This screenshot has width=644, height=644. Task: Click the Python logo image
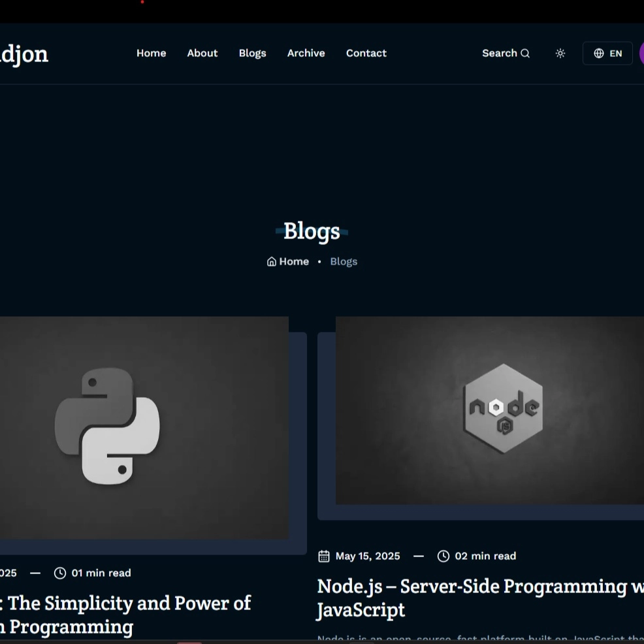click(x=108, y=427)
